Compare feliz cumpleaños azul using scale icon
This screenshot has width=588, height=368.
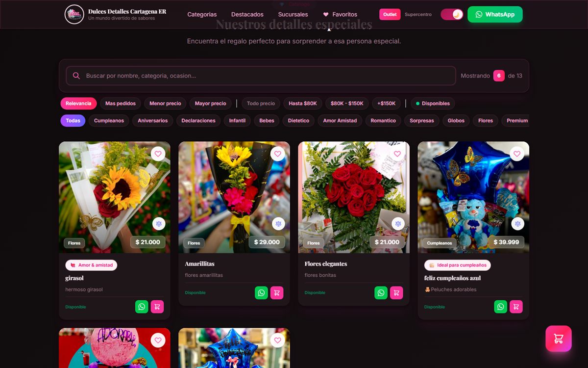(x=517, y=224)
